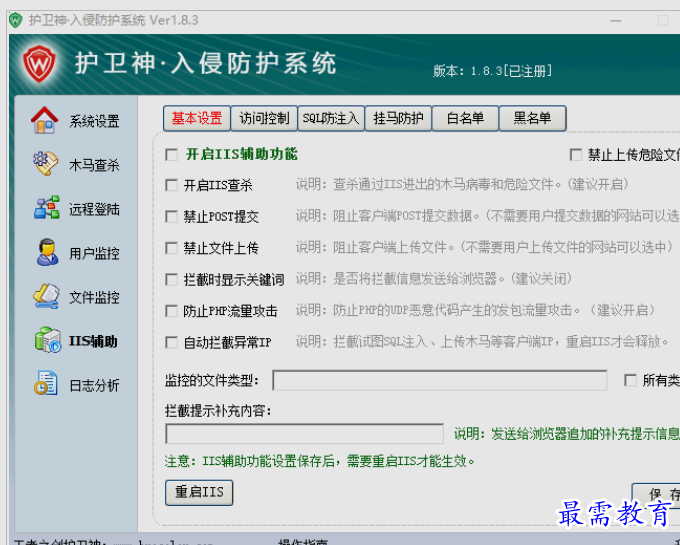Click the 注意: IIS辅助功能设置保存后 notice

[x=319, y=461]
